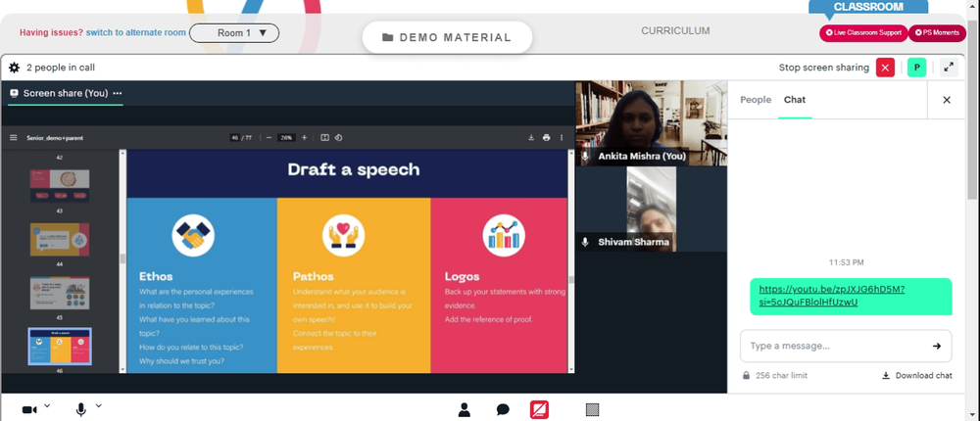
Task: Send the chat message arrow
Action: pos(937,346)
